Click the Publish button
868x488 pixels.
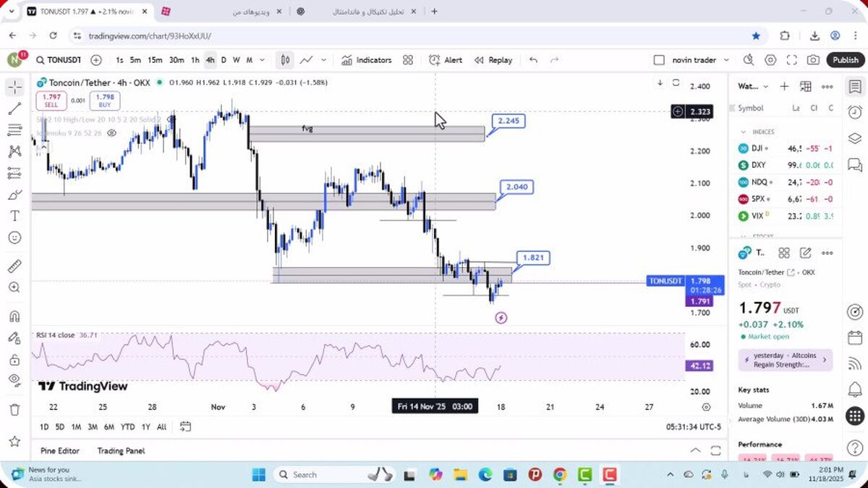click(x=845, y=60)
